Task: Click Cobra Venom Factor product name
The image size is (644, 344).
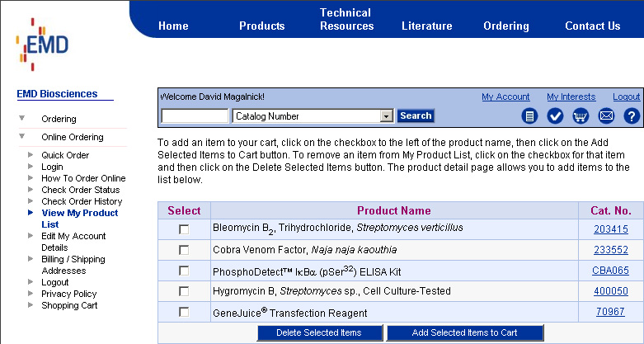Action: [305, 250]
